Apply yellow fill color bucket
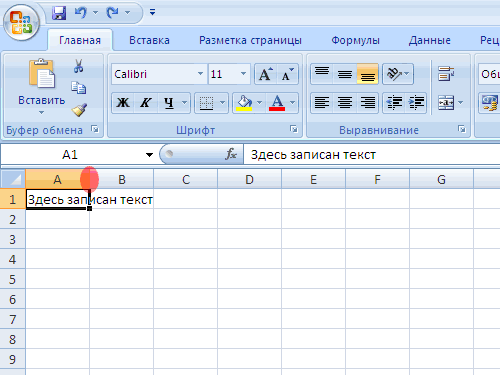 (244, 103)
